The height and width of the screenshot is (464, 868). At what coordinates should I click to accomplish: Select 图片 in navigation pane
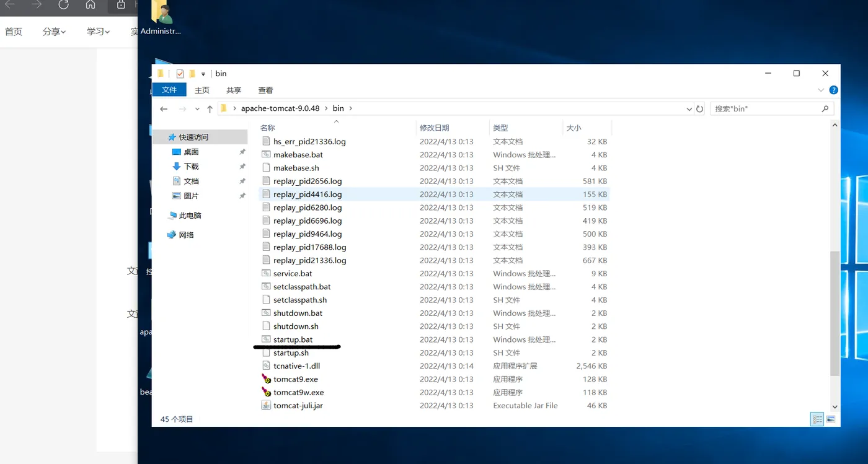point(191,196)
